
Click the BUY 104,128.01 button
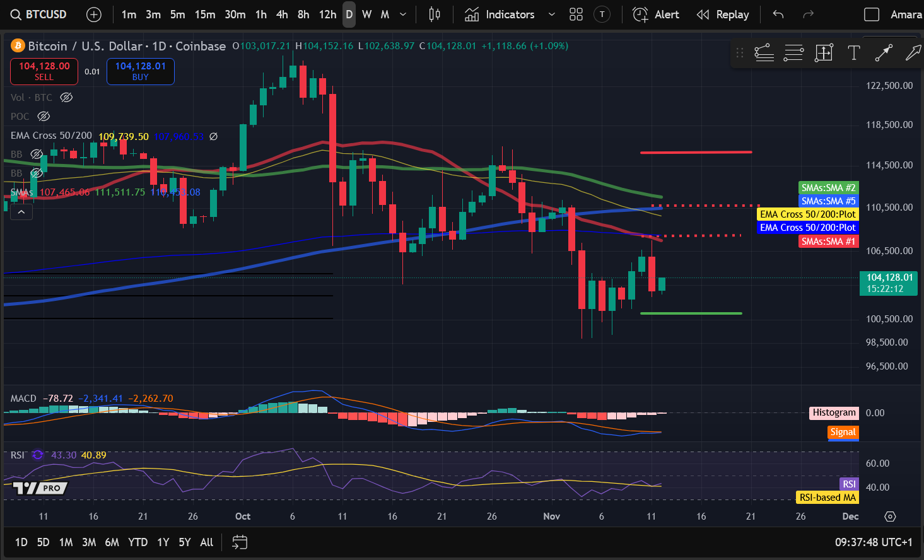tap(141, 71)
